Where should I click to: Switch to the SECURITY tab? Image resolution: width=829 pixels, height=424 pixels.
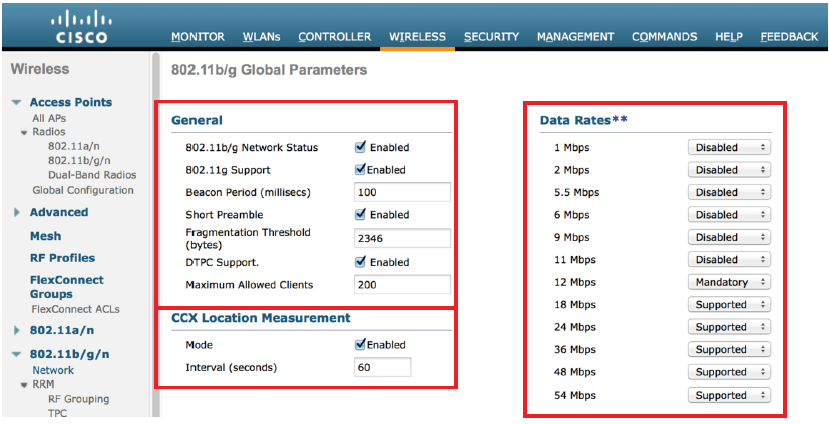click(491, 37)
